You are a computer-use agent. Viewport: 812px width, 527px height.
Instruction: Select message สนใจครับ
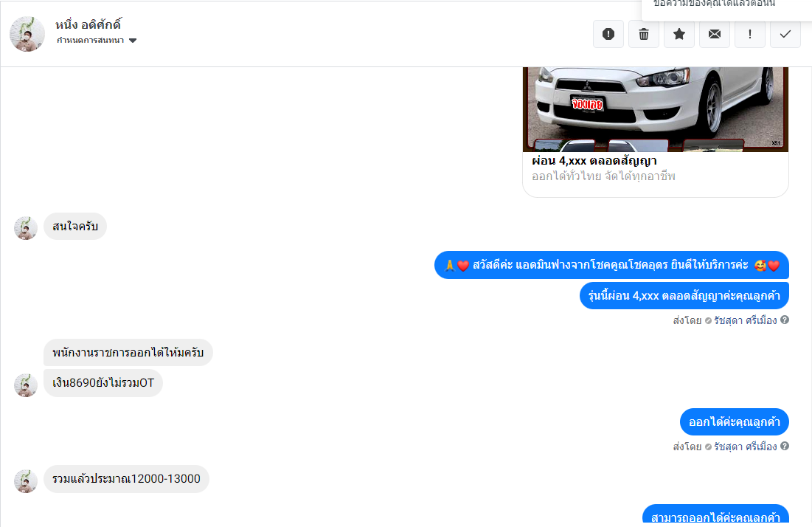75,227
